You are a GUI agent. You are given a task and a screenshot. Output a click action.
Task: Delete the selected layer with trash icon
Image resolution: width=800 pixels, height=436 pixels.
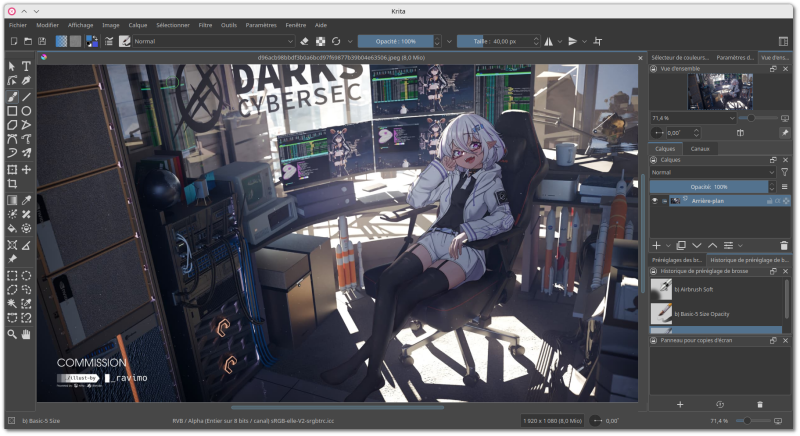[x=784, y=246]
